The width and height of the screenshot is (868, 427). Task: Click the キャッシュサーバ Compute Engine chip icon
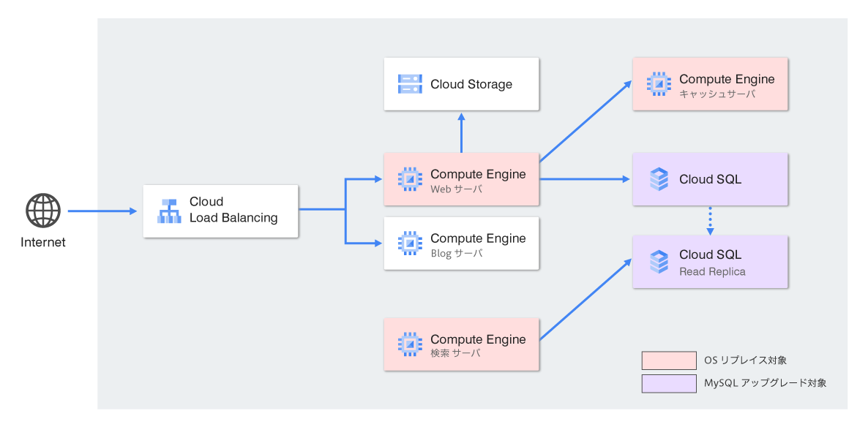[x=659, y=84]
